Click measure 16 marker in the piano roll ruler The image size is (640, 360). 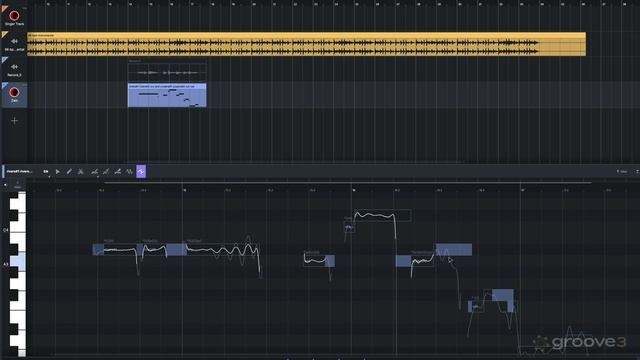(354, 190)
